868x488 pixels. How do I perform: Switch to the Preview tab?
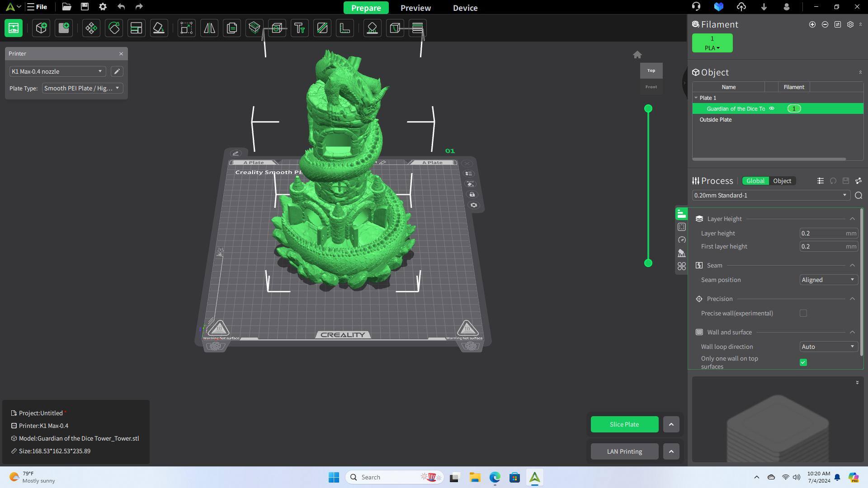pyautogui.click(x=415, y=8)
